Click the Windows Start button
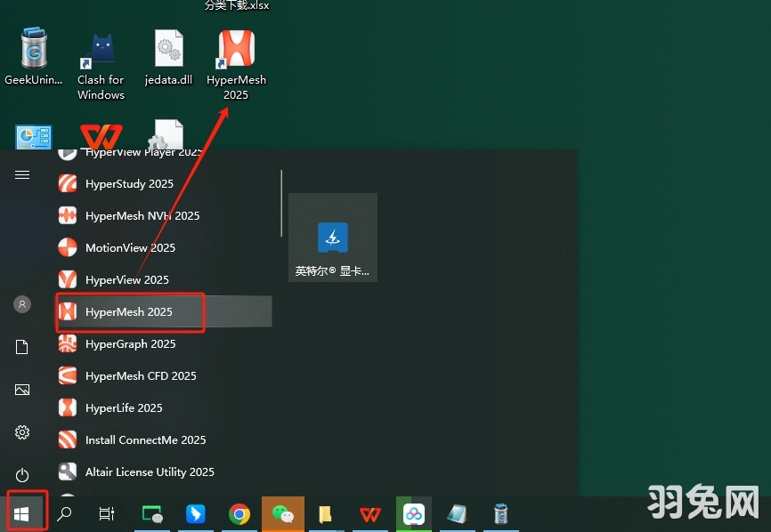Screen dimensions: 771x532 click(x=22, y=513)
